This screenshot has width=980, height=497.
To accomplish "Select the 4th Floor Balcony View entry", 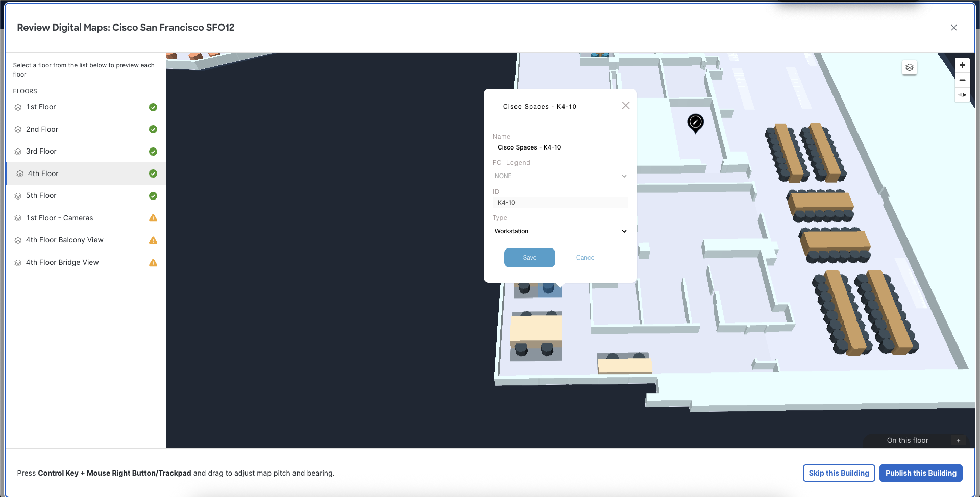I will click(65, 240).
